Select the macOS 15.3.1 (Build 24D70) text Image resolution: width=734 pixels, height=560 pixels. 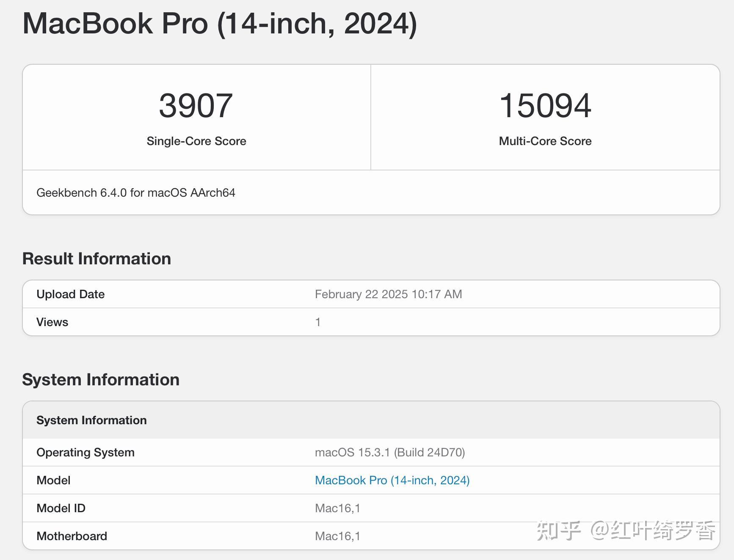[x=390, y=452]
